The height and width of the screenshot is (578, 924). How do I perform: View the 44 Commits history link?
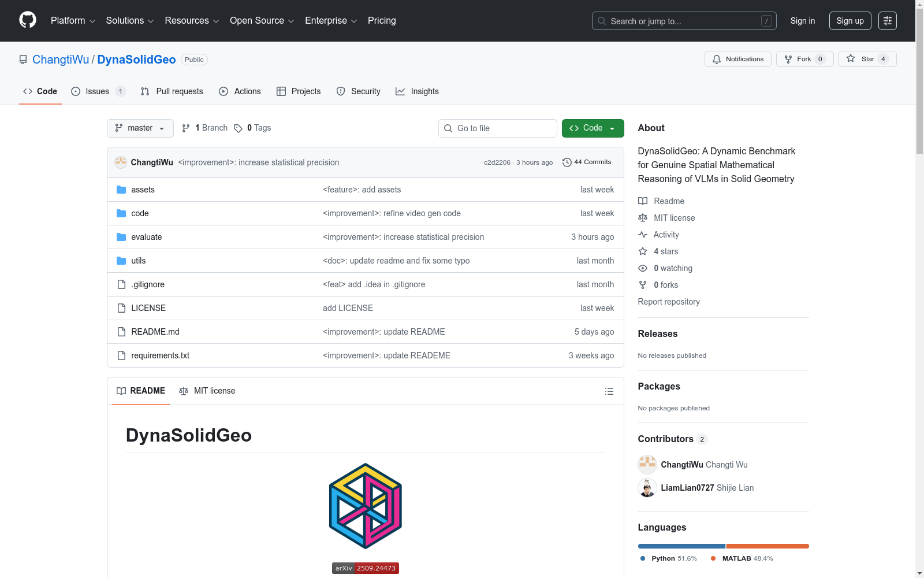pos(587,162)
